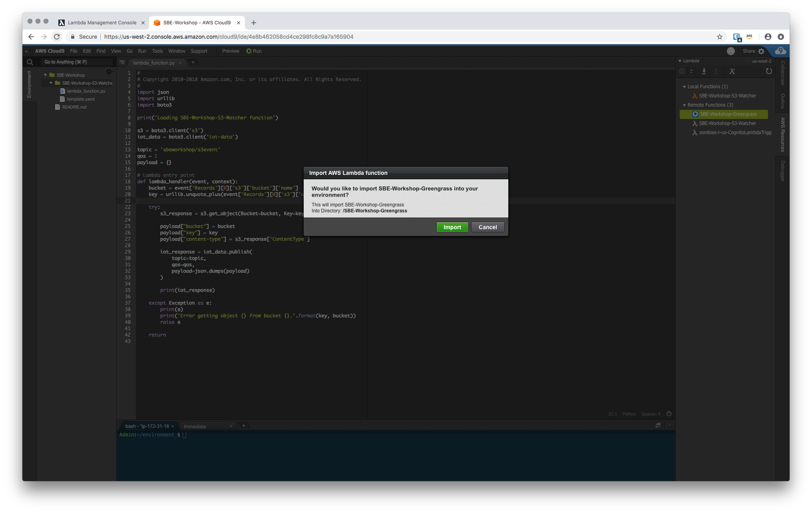The width and height of the screenshot is (812, 513).
Task: Open the AWS Resources side panel
Action: [x=782, y=135]
